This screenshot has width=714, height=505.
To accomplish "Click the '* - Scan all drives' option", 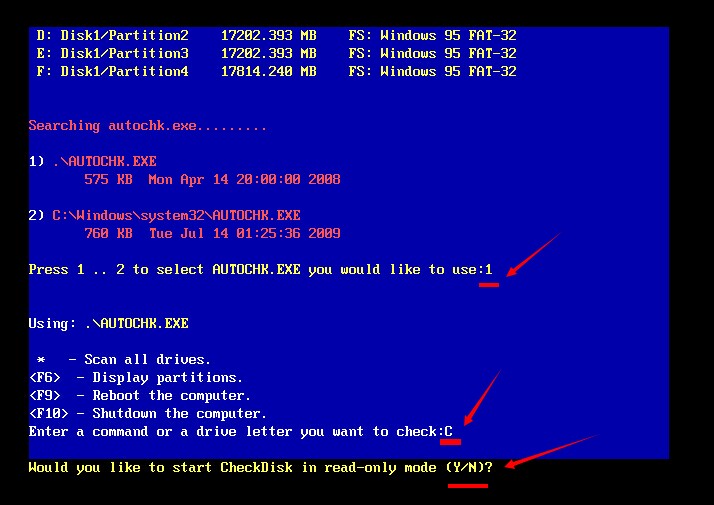I will click(123, 360).
